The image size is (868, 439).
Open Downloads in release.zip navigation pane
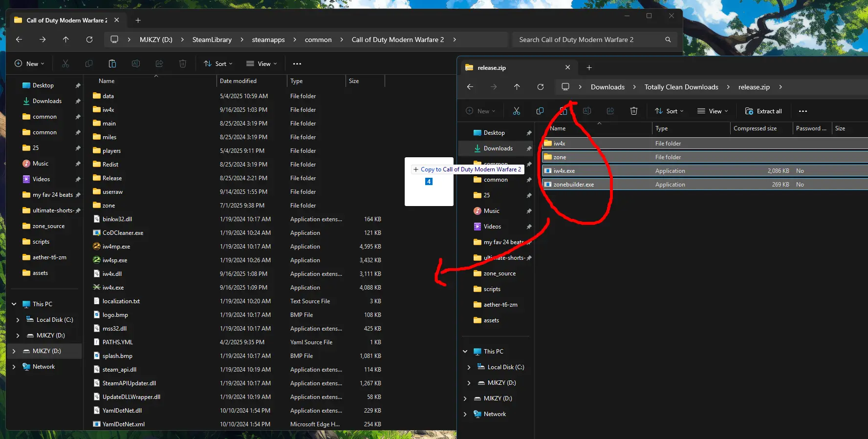pos(497,148)
